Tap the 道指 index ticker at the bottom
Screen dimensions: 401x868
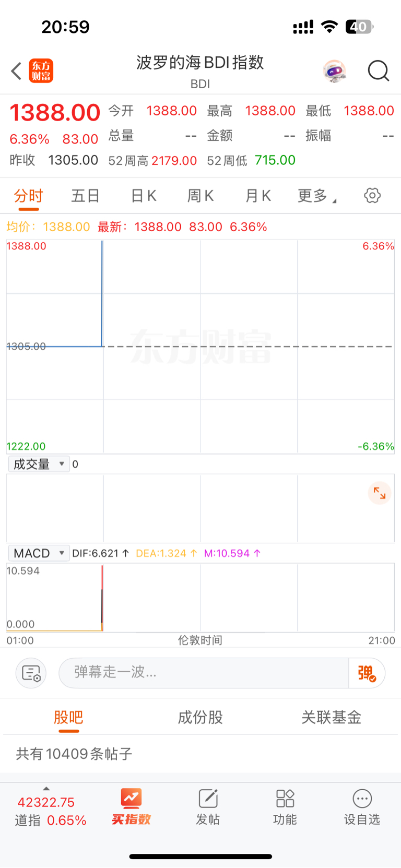click(50, 811)
